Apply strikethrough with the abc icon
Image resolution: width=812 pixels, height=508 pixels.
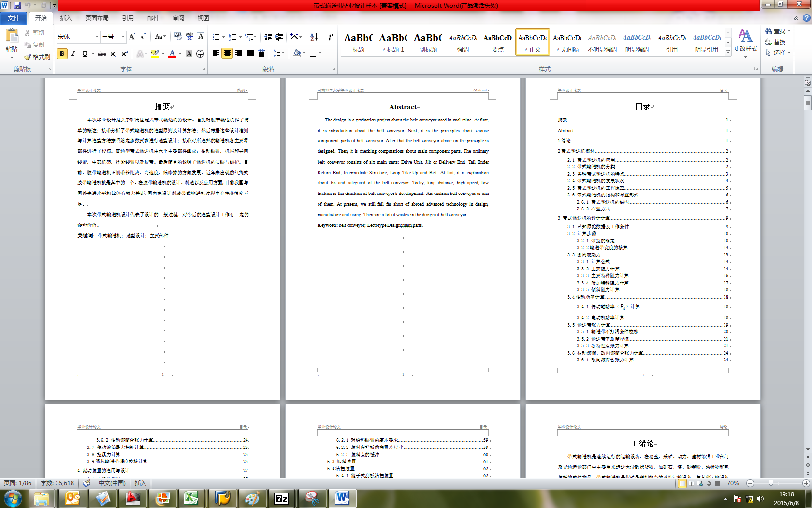101,54
